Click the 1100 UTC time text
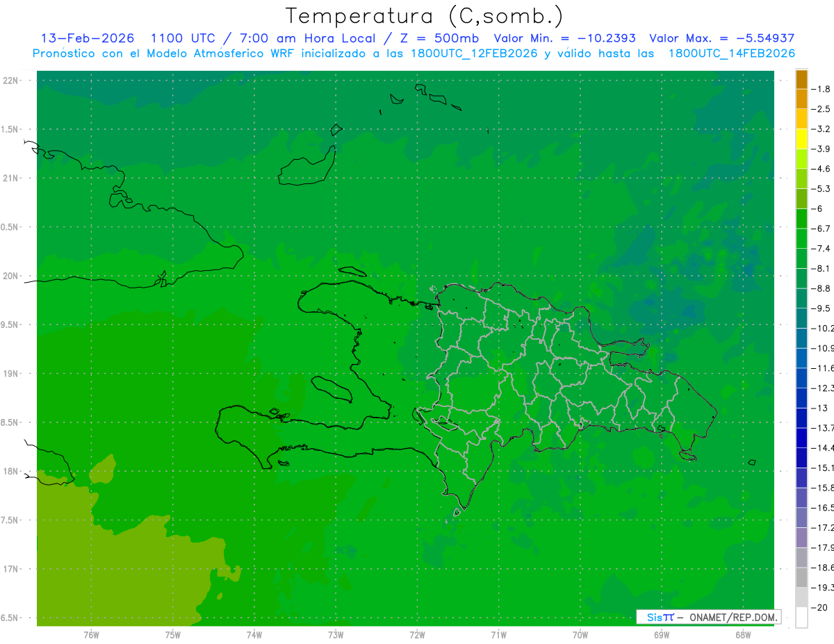The image size is (834, 644). pyautogui.click(x=183, y=38)
